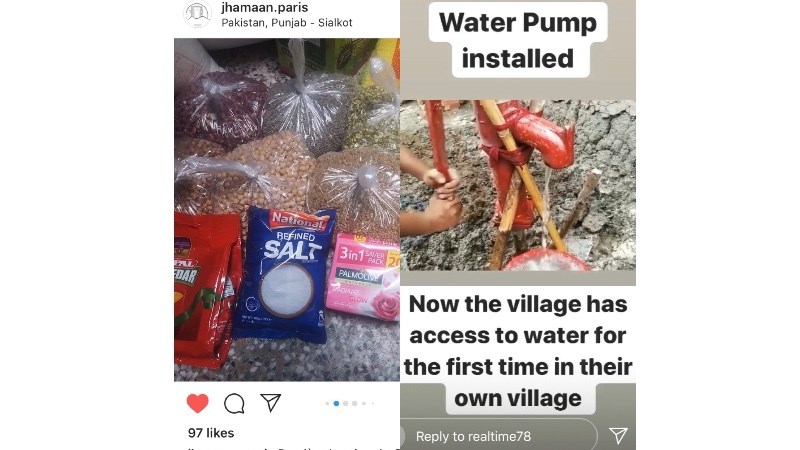
Task: Tap the red spice pouch in photo
Action: click(x=207, y=289)
